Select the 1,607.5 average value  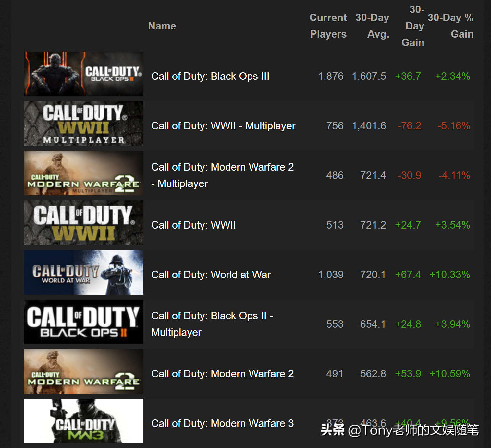[x=369, y=76]
